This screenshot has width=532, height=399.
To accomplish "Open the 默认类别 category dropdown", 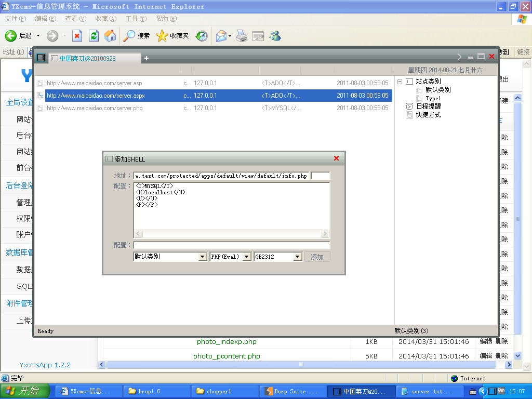I will pos(203,257).
